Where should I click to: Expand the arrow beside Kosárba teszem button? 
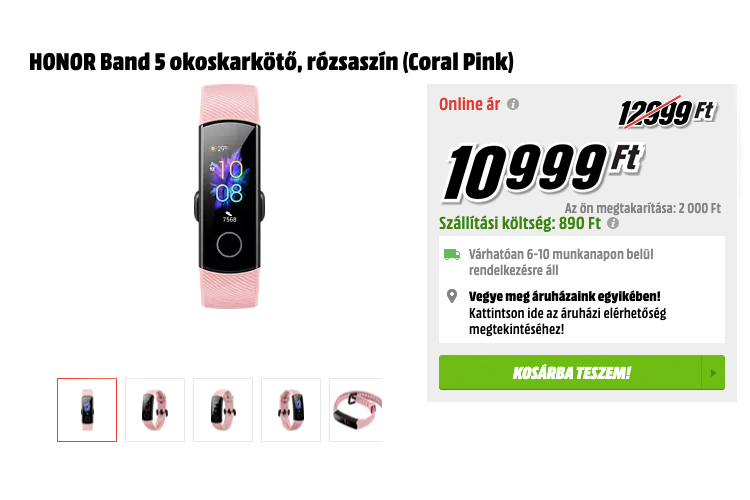713,373
